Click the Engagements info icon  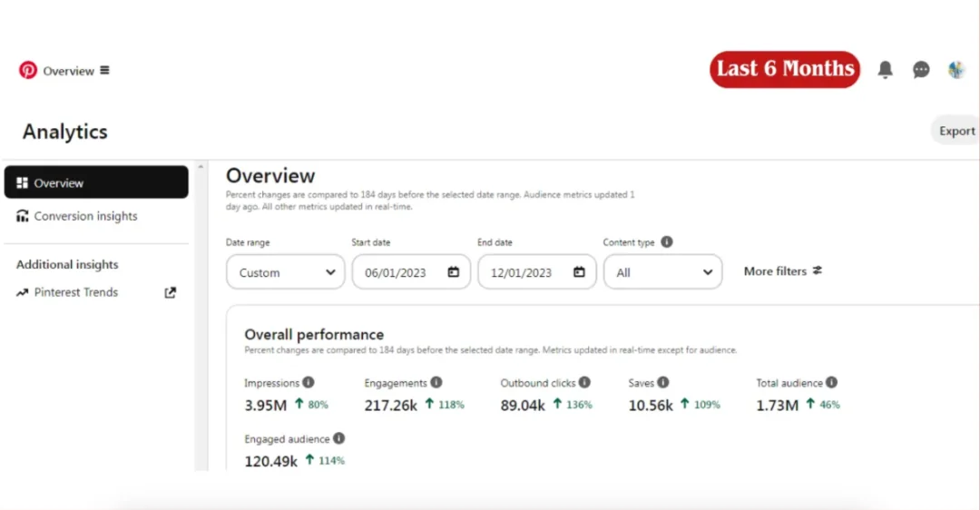pyautogui.click(x=436, y=383)
